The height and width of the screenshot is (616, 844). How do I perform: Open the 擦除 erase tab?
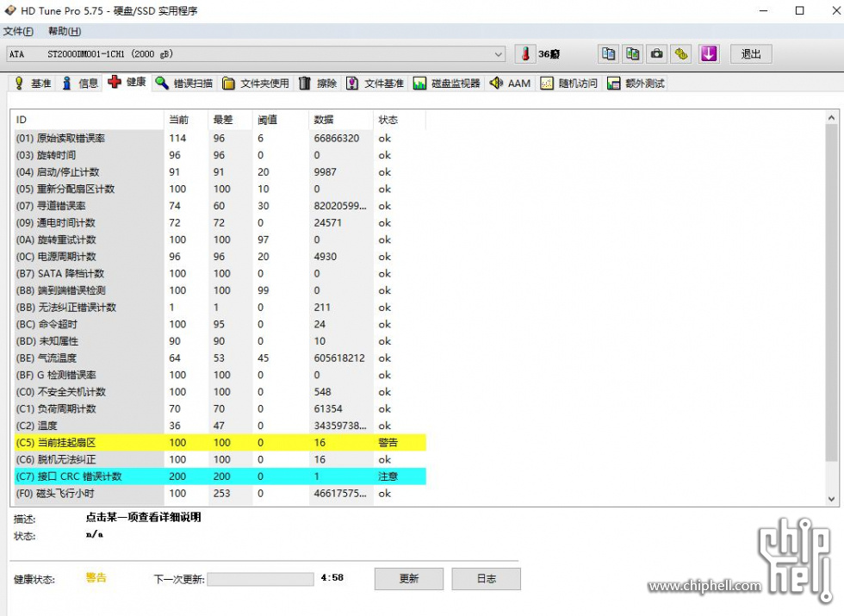tap(318, 83)
